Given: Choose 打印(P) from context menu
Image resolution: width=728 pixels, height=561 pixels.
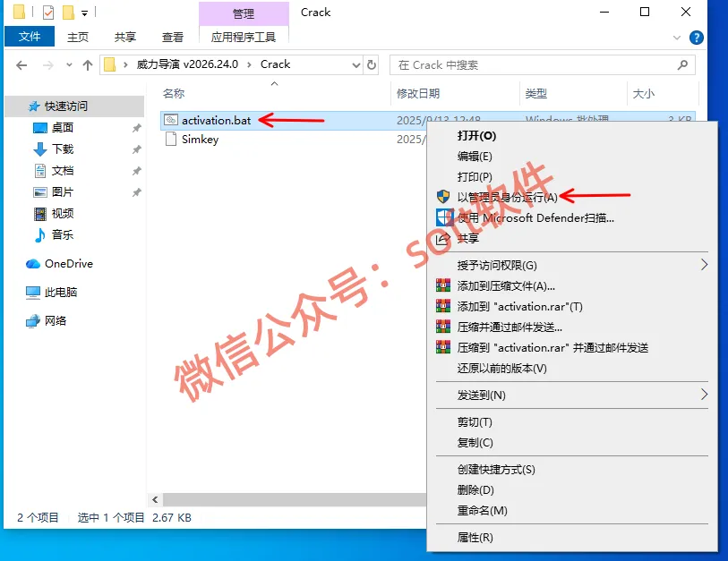Looking at the screenshot, I should pos(572,177).
